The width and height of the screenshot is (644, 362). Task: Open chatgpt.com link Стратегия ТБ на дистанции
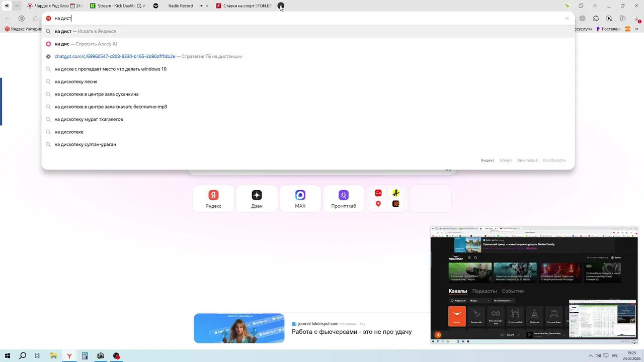(308, 56)
